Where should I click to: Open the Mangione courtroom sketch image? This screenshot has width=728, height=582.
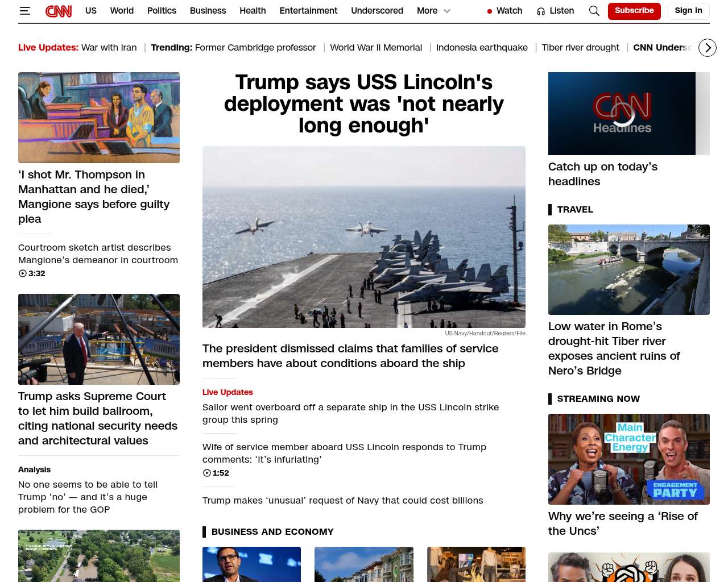[99, 118]
